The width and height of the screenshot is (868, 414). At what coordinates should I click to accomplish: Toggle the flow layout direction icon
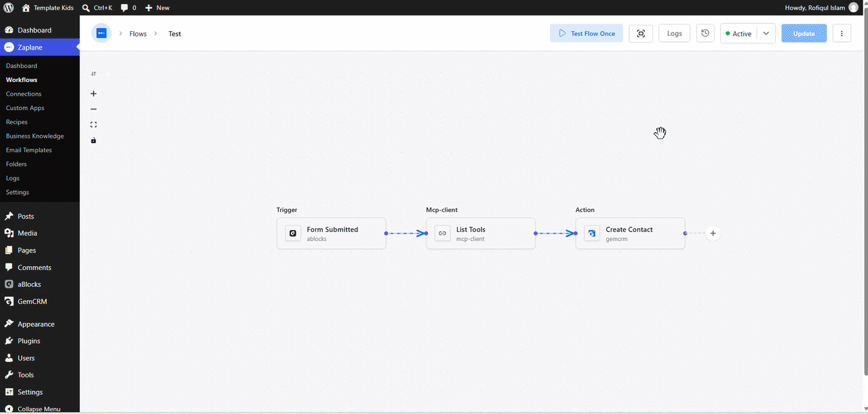pyautogui.click(x=94, y=74)
